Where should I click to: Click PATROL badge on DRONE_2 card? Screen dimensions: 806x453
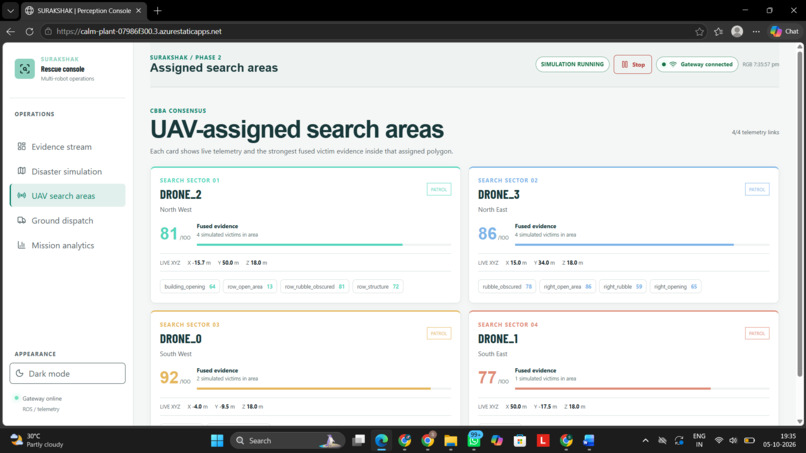[438, 189]
